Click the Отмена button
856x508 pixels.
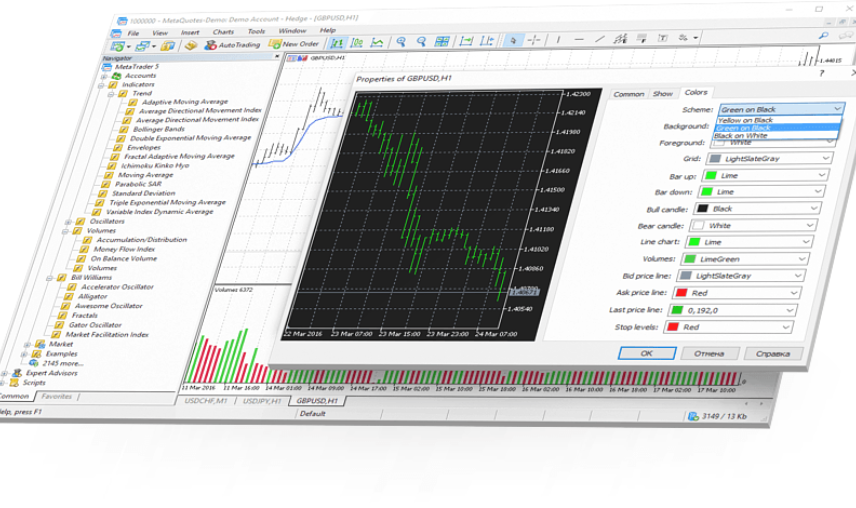coord(709,353)
